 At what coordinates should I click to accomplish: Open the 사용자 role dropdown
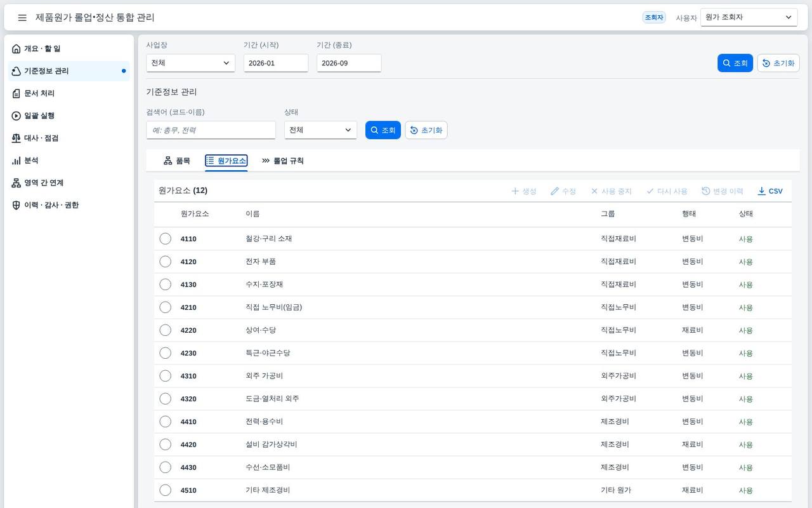coord(749,18)
